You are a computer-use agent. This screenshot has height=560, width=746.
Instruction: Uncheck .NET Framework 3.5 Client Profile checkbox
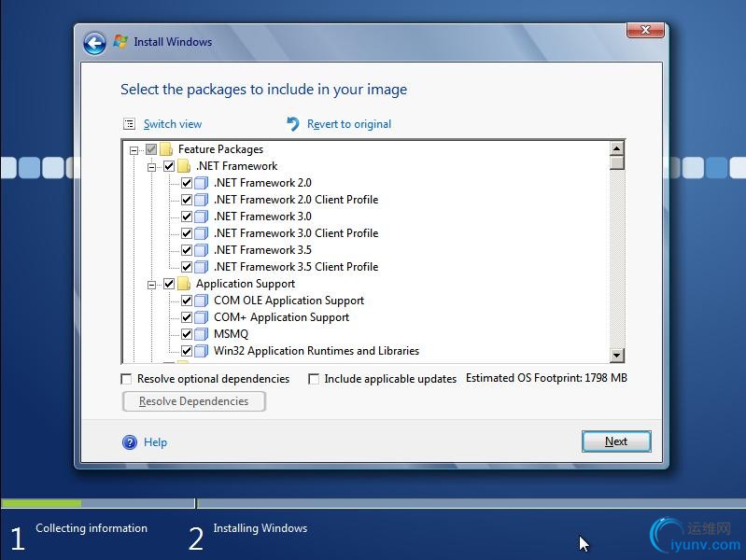click(187, 267)
